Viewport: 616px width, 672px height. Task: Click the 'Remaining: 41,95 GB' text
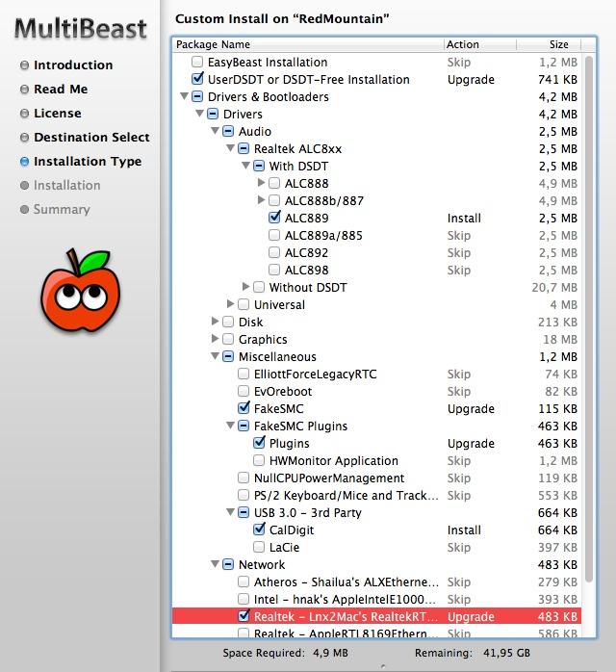click(472, 653)
